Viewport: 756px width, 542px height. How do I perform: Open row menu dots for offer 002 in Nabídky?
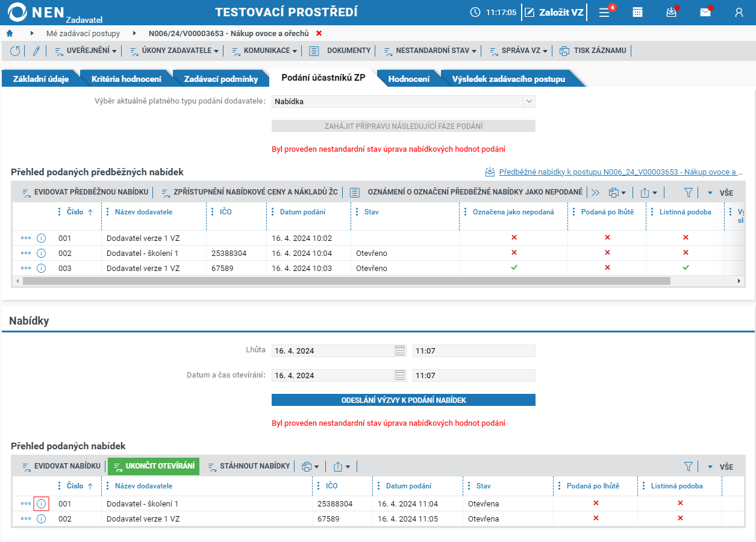coord(25,519)
